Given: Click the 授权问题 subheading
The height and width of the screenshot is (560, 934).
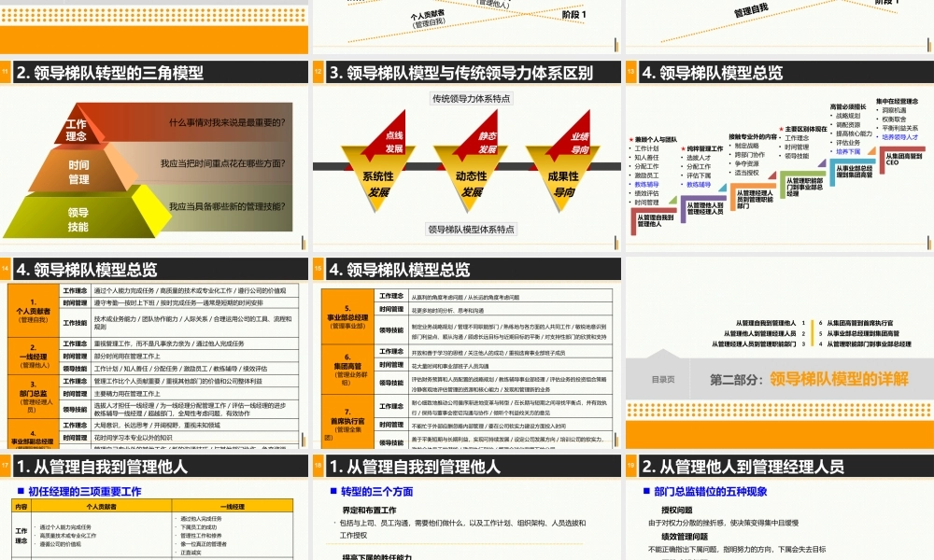Looking at the screenshot, I should tap(676, 510).
